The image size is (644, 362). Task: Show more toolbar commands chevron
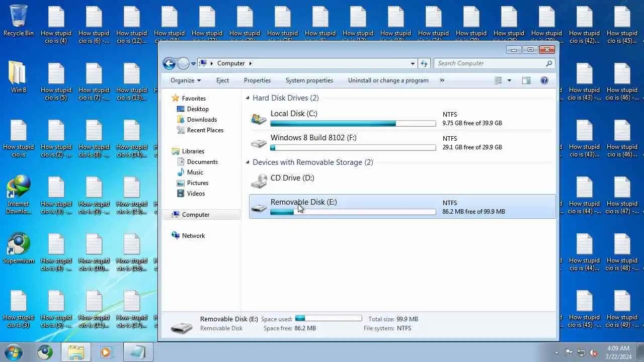coord(442,80)
